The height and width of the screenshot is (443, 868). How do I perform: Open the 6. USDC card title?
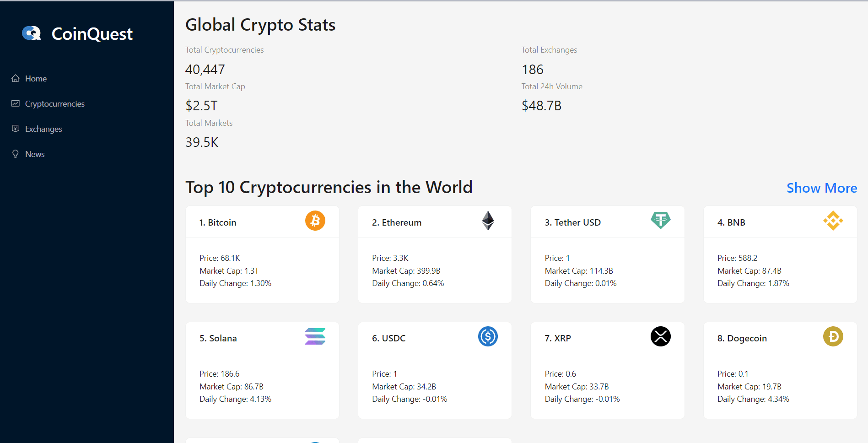(389, 338)
